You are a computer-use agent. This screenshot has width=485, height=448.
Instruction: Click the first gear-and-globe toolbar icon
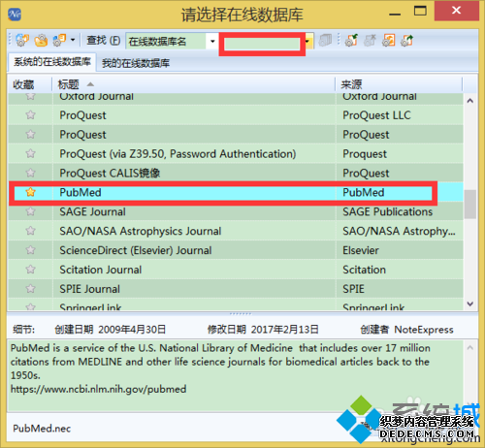22,41
